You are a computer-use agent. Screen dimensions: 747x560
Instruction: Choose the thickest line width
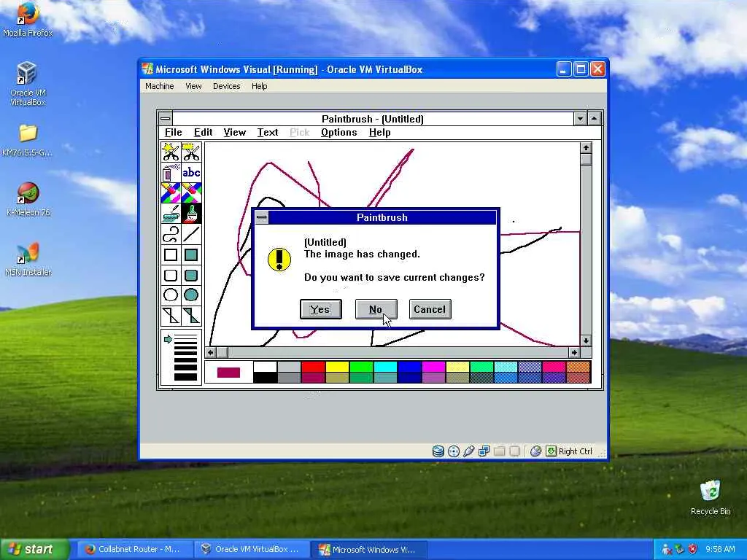point(186,377)
